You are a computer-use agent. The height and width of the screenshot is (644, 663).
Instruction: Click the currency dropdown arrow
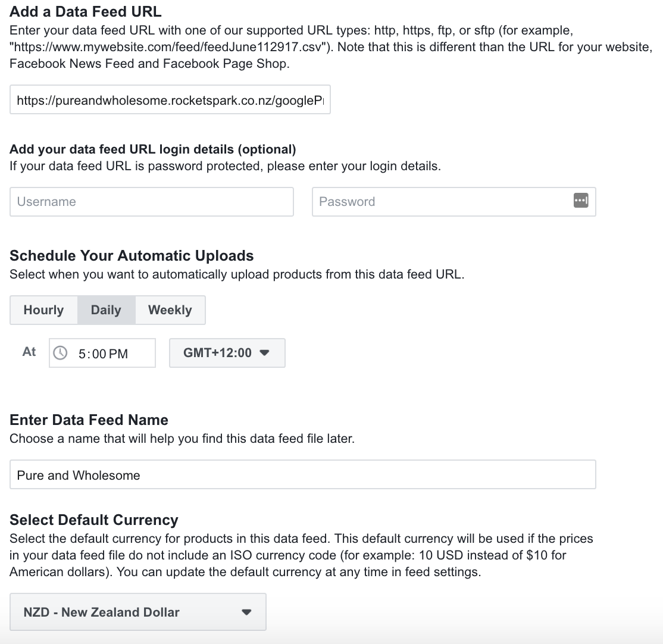tap(247, 612)
